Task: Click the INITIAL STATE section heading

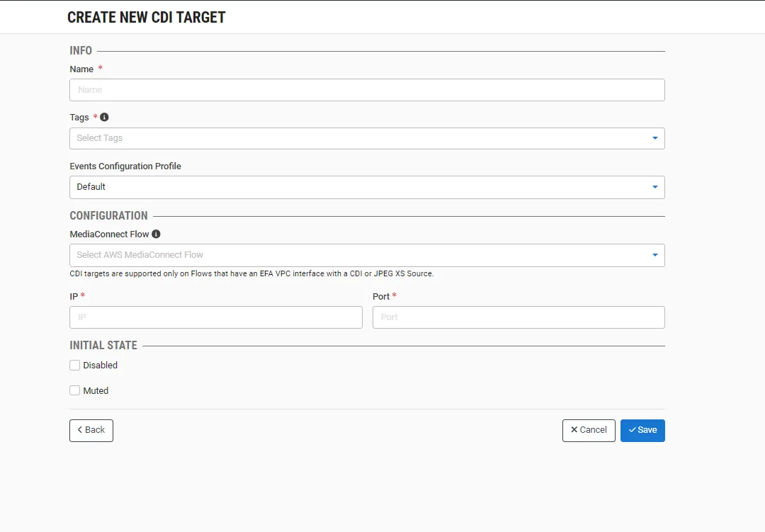Action: (x=103, y=346)
